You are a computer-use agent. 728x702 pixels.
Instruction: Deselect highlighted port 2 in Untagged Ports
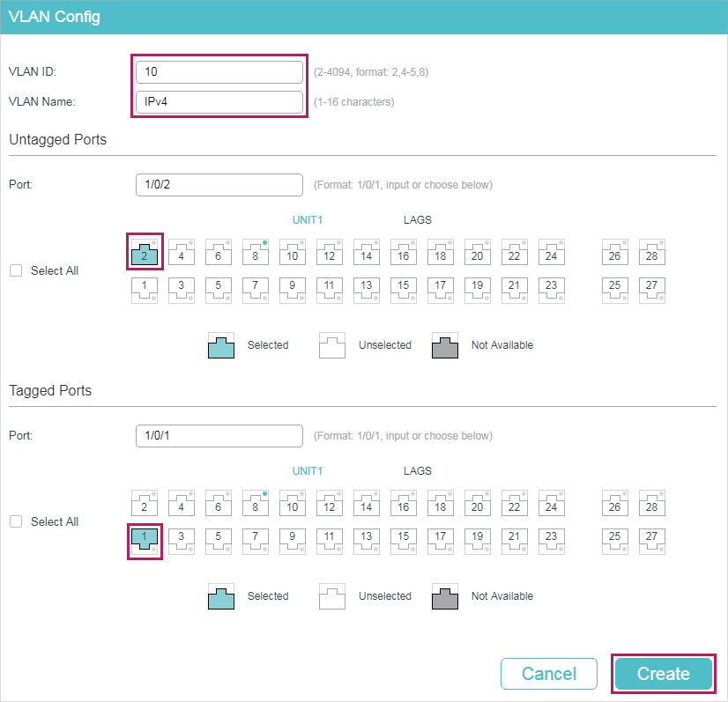tap(145, 253)
